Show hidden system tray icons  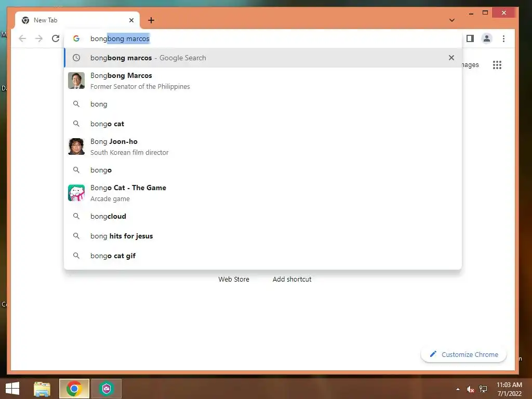pyautogui.click(x=458, y=389)
